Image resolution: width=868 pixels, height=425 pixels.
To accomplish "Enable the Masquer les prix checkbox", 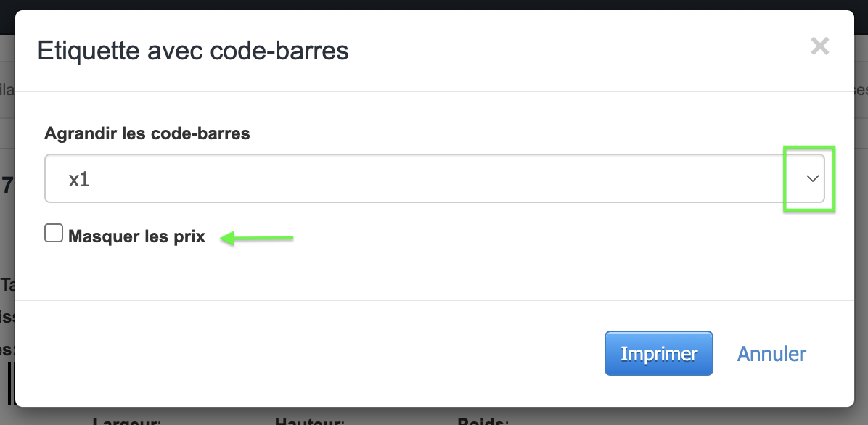I will (53, 233).
